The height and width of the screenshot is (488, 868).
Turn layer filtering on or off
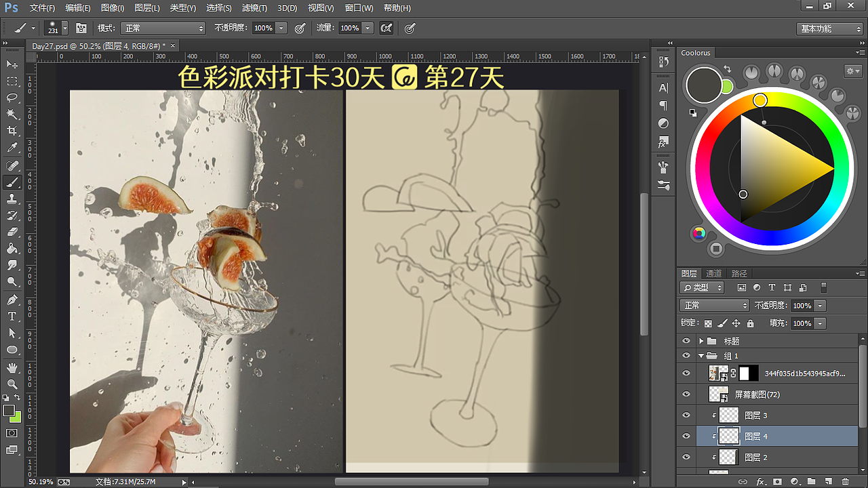point(824,287)
